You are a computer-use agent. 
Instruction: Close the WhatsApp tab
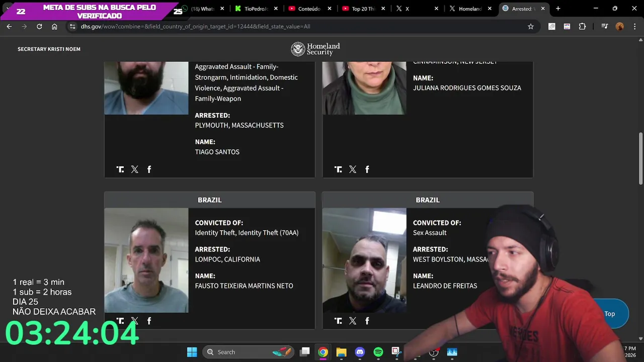coord(222,9)
